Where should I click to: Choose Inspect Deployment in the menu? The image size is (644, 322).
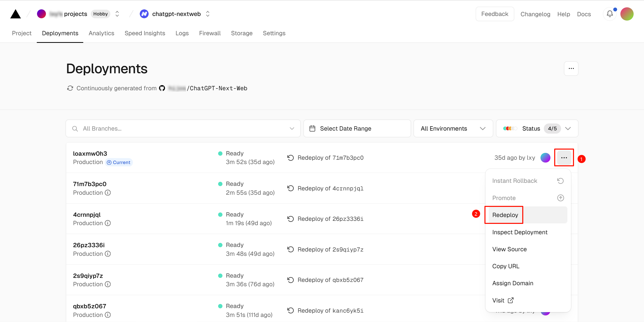(x=520, y=232)
